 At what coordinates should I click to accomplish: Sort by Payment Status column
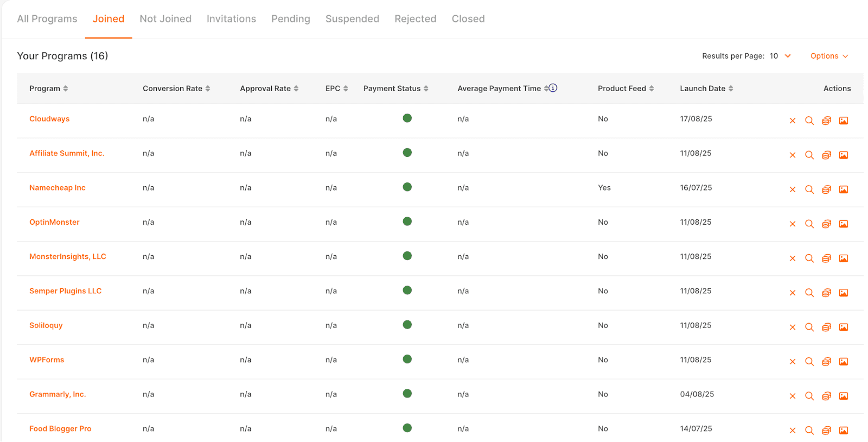coord(395,89)
